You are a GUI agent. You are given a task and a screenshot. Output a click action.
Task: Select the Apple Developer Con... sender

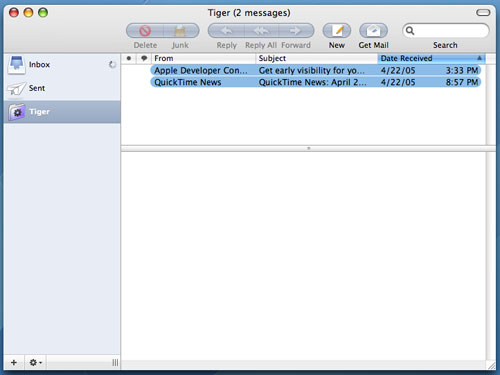click(201, 71)
